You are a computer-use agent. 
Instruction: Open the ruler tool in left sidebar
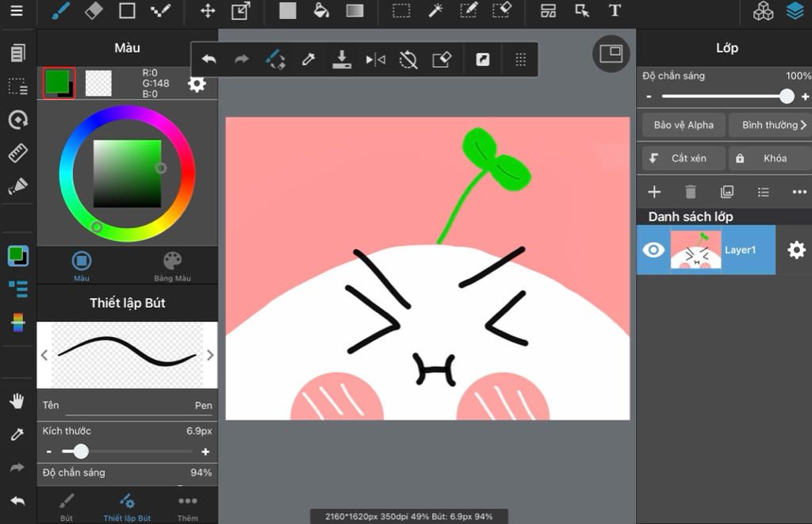[x=17, y=153]
